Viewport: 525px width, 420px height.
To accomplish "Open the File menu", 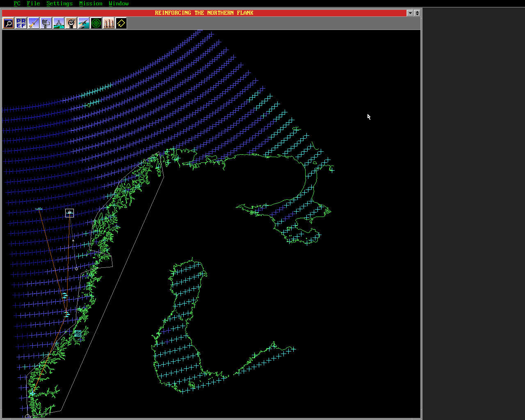I will 33,3.
